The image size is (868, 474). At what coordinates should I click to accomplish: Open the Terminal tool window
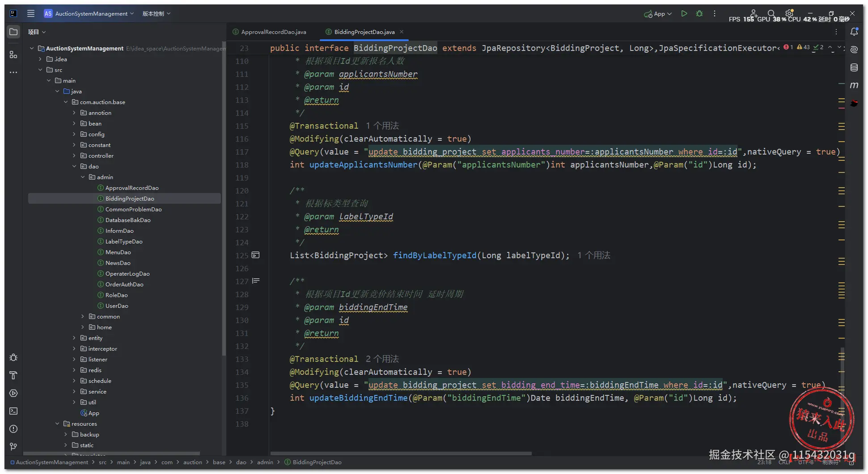13,411
